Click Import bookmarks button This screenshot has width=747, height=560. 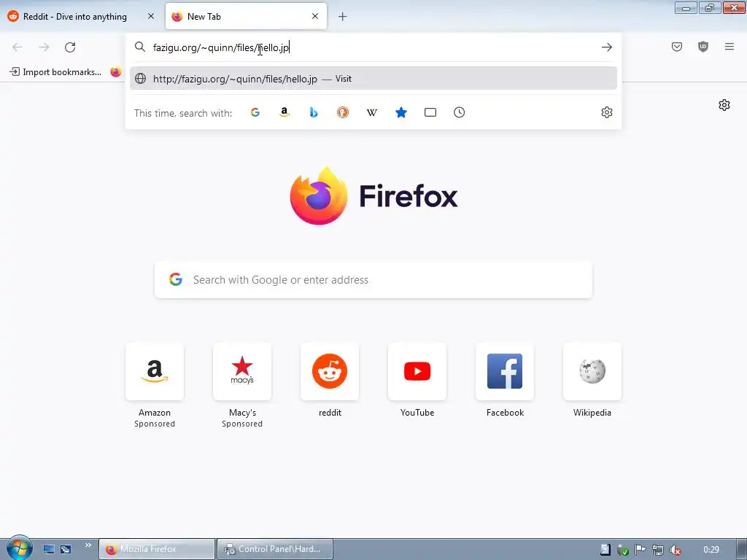point(55,72)
